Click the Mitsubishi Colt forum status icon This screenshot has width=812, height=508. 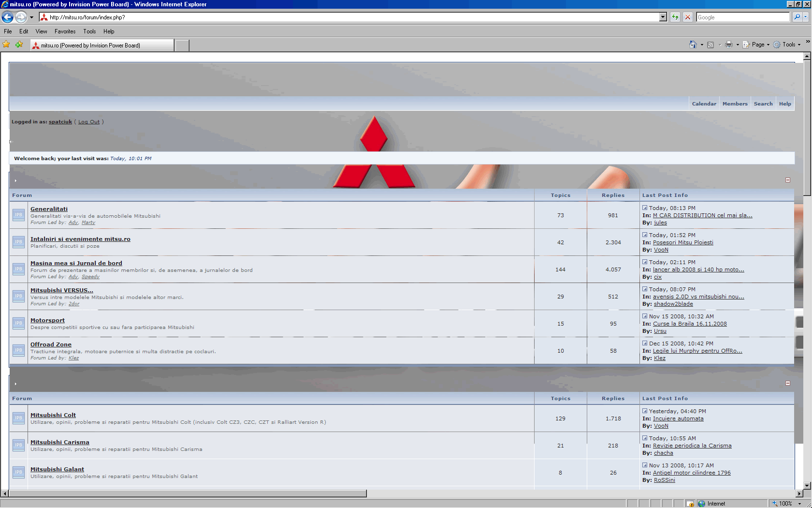click(x=18, y=418)
